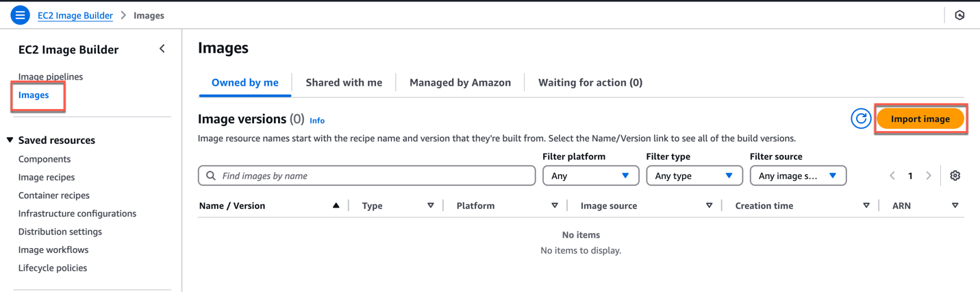Open table preferences gear icon
Screen dimensions: 980x292
coord(955,175)
